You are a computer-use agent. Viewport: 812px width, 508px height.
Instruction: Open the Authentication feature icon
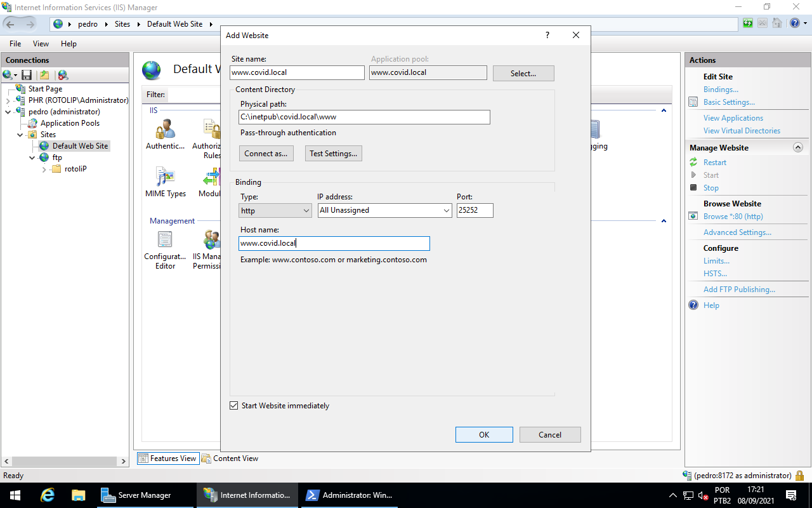165,130
